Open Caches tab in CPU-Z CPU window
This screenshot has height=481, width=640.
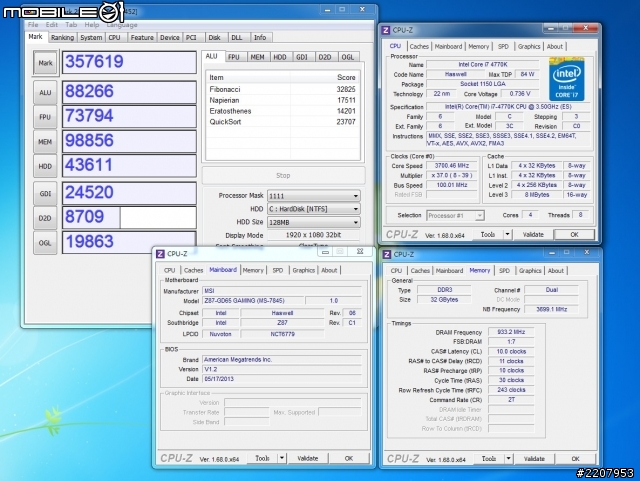pyautogui.click(x=419, y=47)
